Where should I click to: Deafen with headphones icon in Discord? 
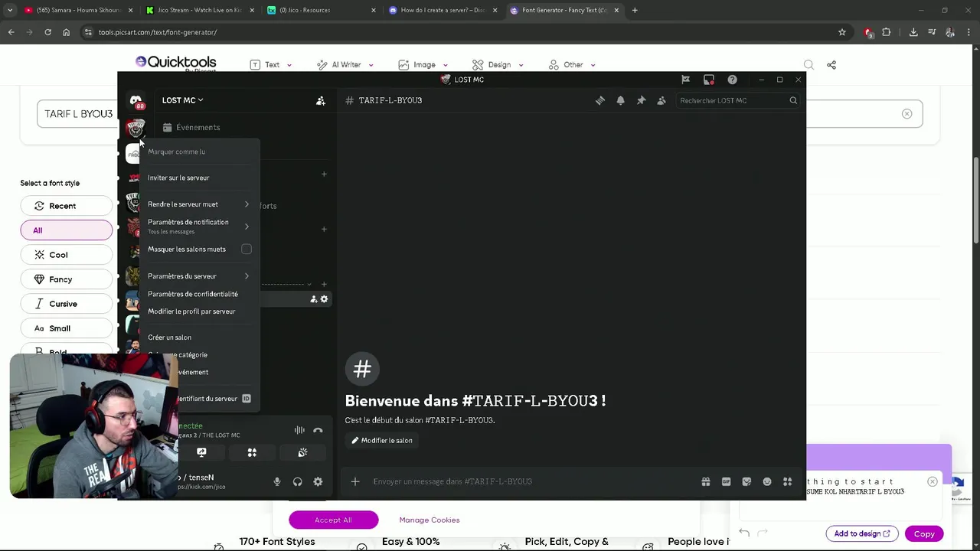pyautogui.click(x=297, y=481)
